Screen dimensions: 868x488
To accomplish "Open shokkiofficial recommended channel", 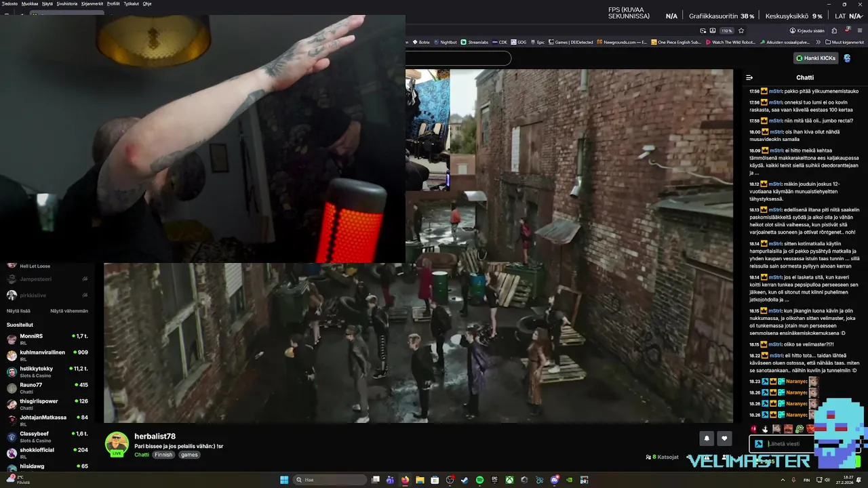I will (47, 453).
